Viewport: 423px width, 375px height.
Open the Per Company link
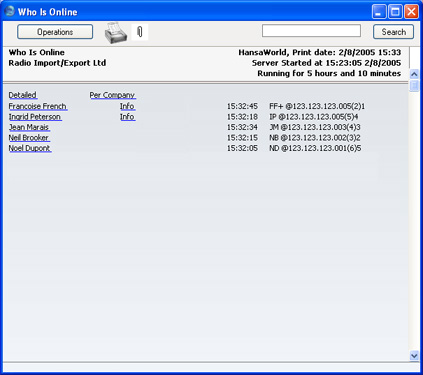[x=112, y=95]
